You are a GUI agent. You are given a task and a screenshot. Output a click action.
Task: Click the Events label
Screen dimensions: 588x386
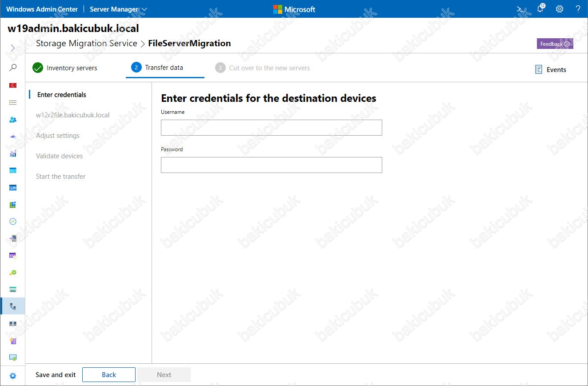tap(556, 70)
